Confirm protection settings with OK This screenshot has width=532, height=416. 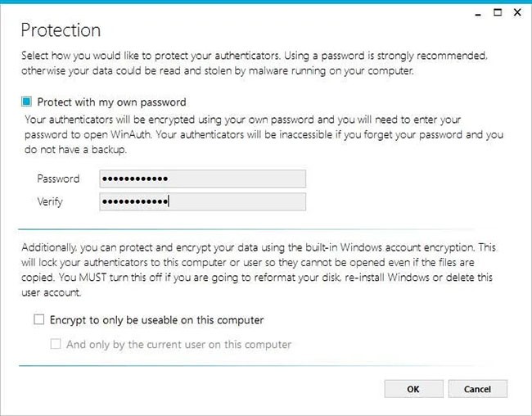[413, 389]
